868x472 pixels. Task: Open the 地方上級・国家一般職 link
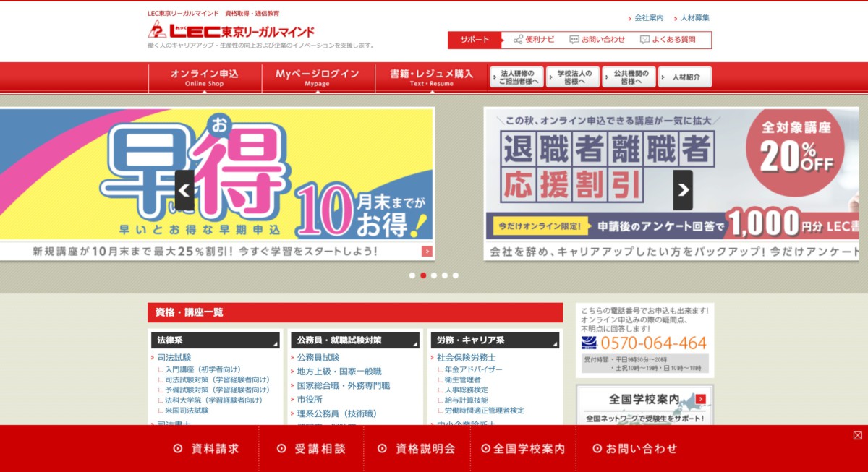[x=339, y=372]
